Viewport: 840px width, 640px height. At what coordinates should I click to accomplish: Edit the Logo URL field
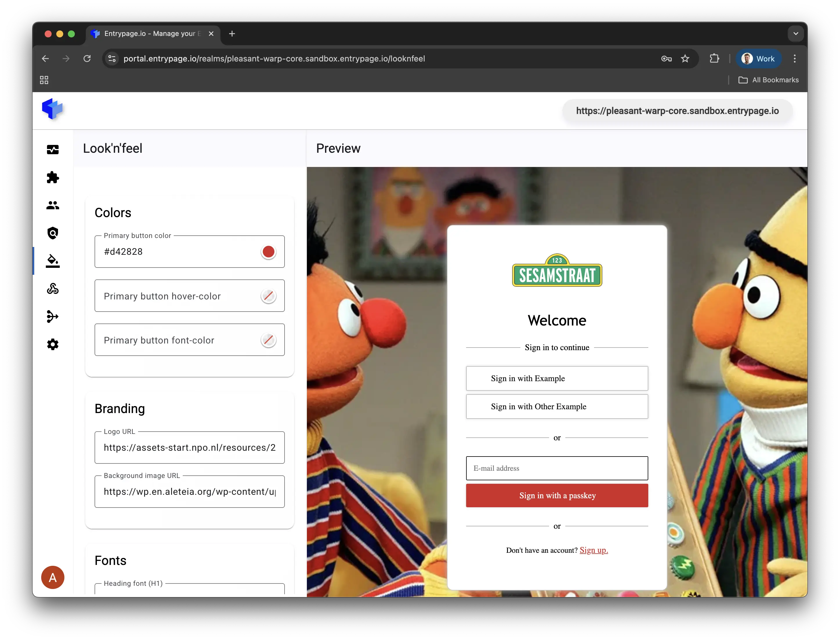[189, 448]
